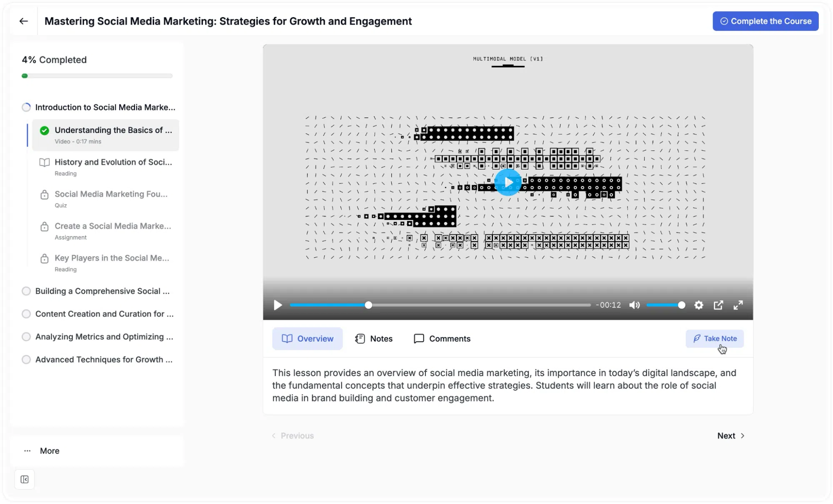Collapse Introduction to Social Media Marketing section
Image resolution: width=833 pixels, height=504 pixels.
point(99,107)
